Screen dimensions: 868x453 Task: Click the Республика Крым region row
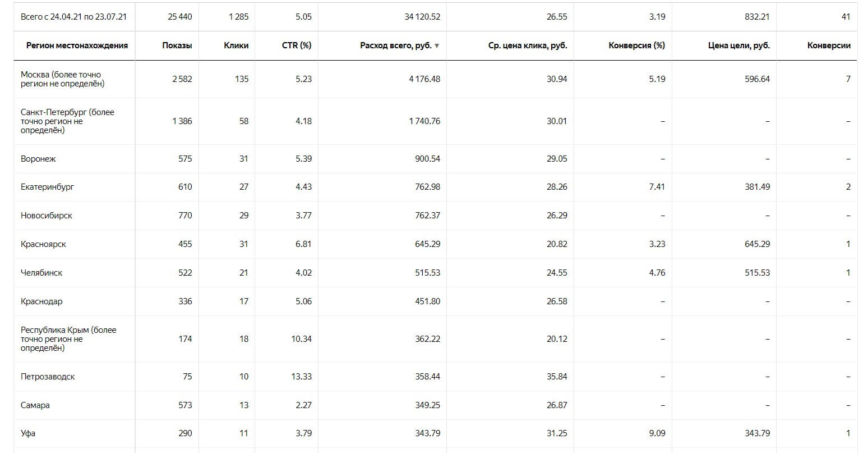[435, 339]
